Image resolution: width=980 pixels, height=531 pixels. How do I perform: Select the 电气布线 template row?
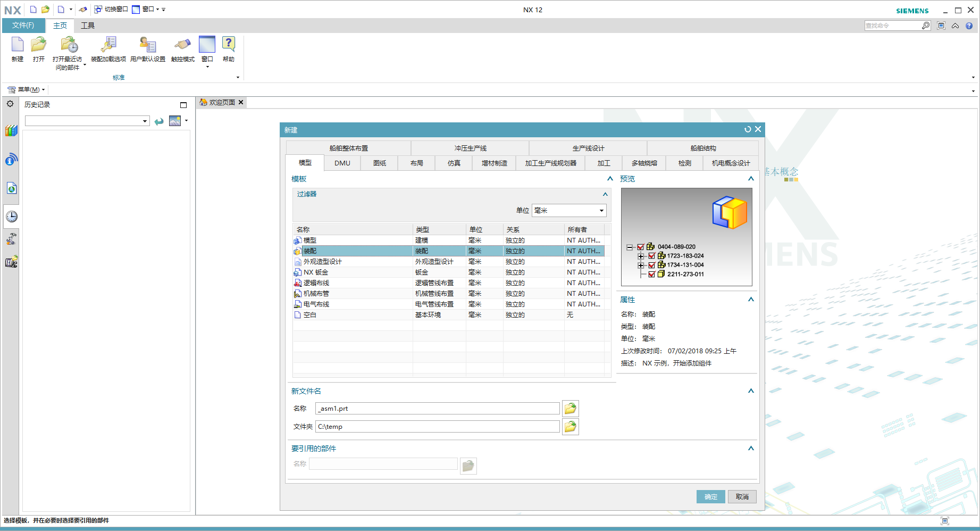coord(448,304)
